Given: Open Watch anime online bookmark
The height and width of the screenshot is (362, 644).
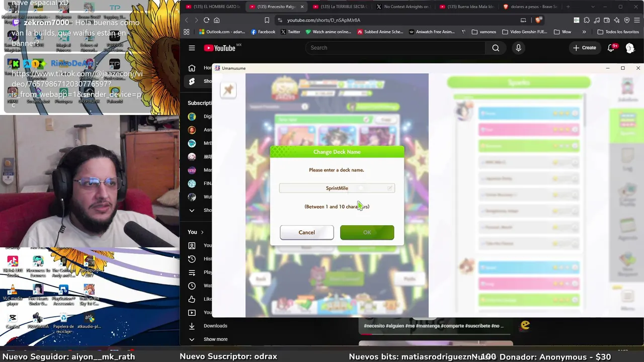Looking at the screenshot, I should pyautogui.click(x=328, y=32).
